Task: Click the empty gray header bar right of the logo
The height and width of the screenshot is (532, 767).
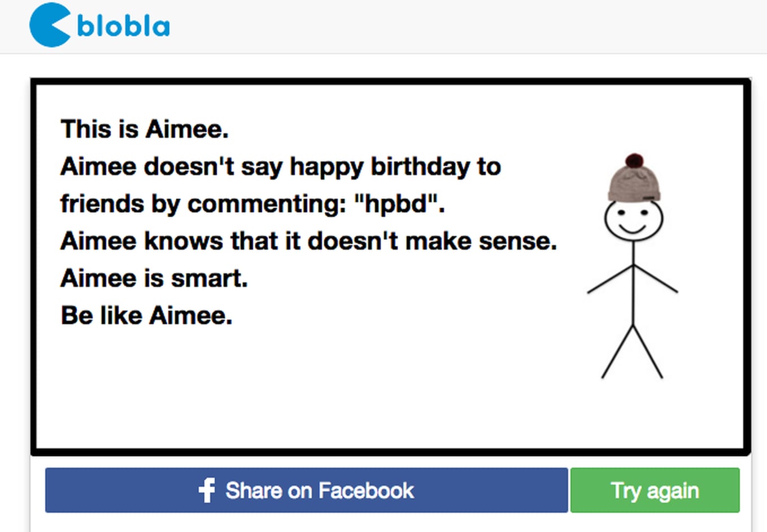Action: pos(452,26)
